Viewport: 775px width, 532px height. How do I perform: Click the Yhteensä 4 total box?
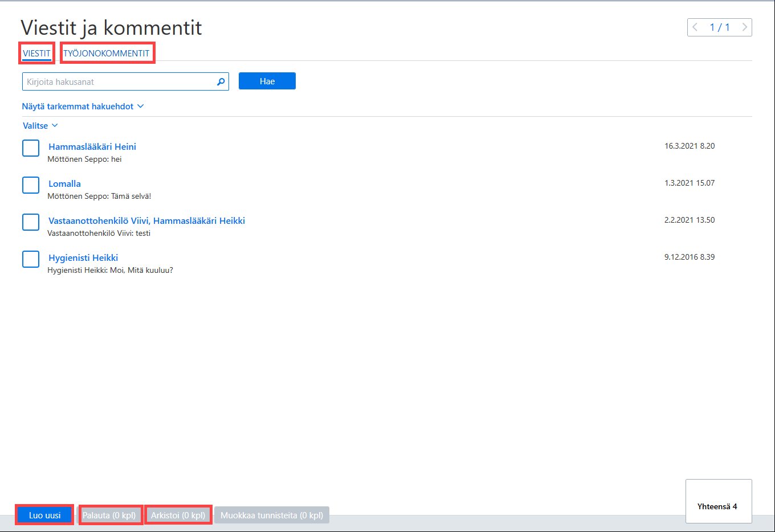pyautogui.click(x=719, y=501)
